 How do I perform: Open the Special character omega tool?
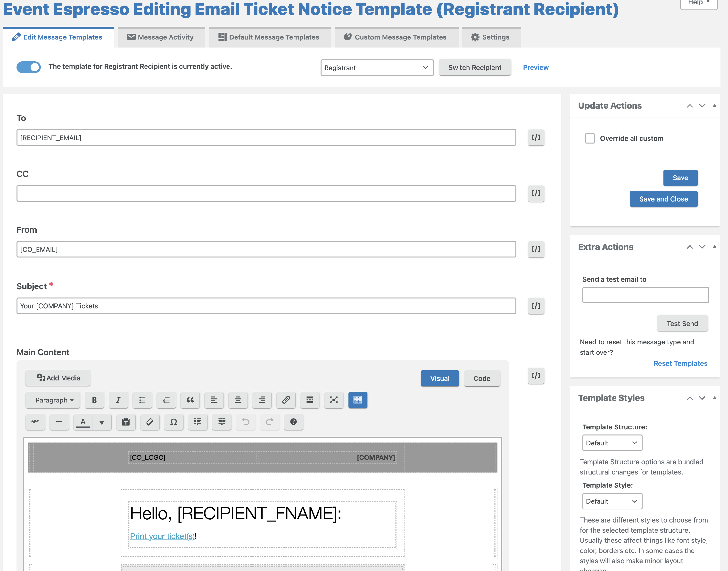[174, 422]
